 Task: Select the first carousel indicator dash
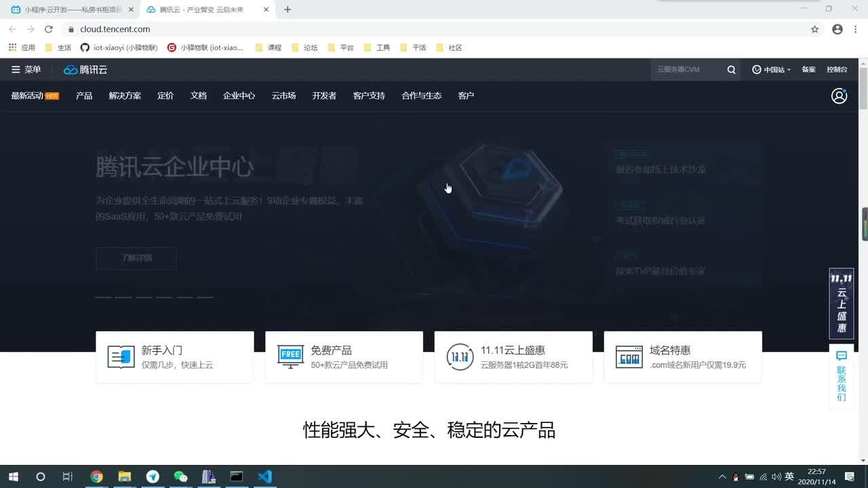tap(103, 297)
